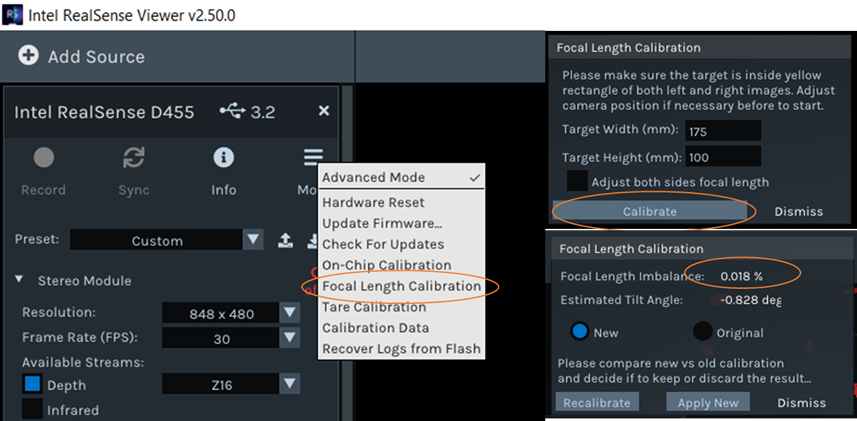Open the device Info icon
857x421 pixels.
pos(224,158)
